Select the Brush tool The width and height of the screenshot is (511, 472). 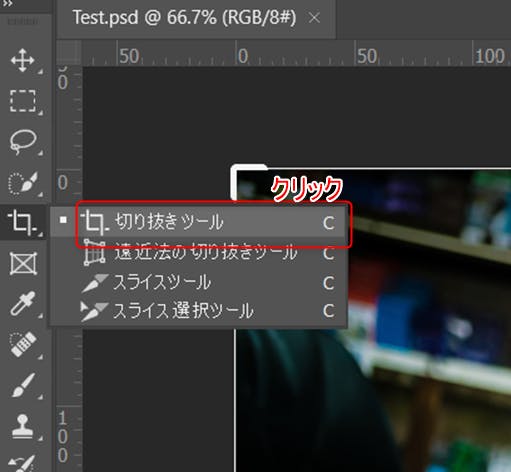[x=23, y=385]
